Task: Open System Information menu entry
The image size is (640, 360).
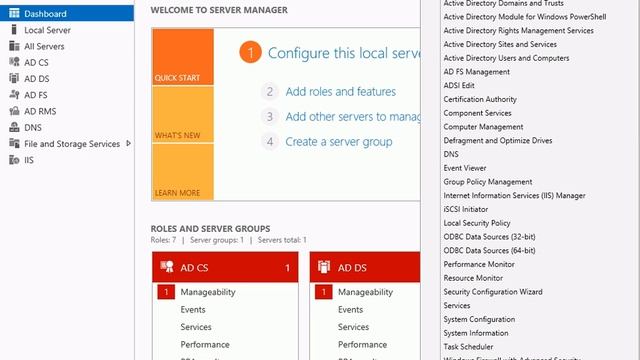Action: (x=476, y=333)
